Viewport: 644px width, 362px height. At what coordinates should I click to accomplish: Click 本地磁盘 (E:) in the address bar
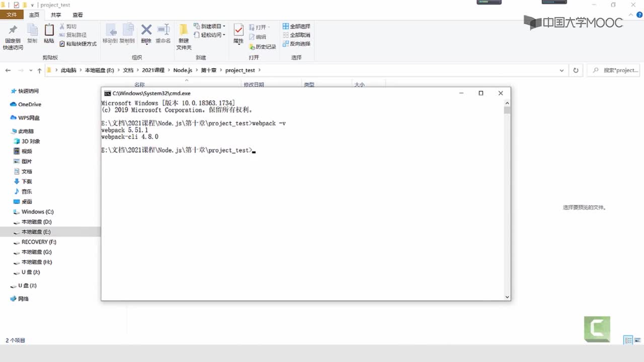coord(100,70)
